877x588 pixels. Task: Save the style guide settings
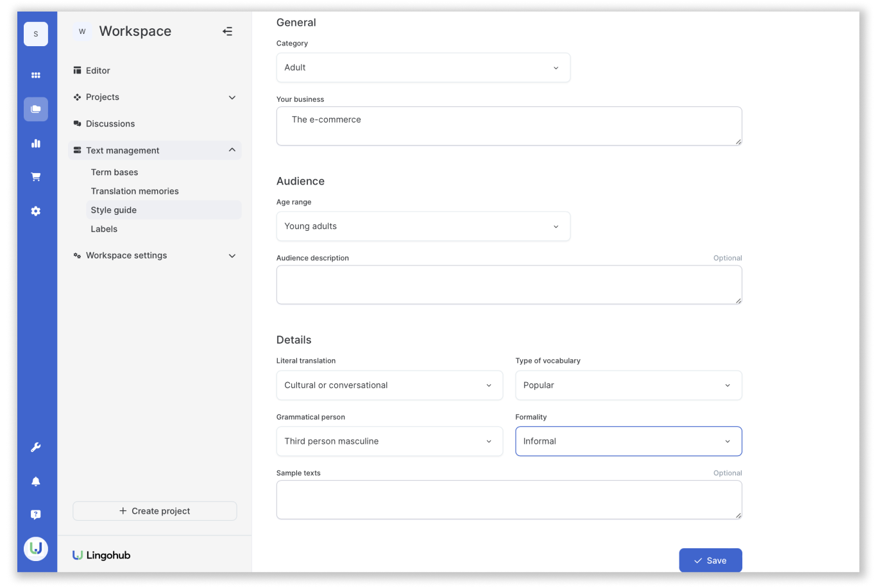[711, 560]
